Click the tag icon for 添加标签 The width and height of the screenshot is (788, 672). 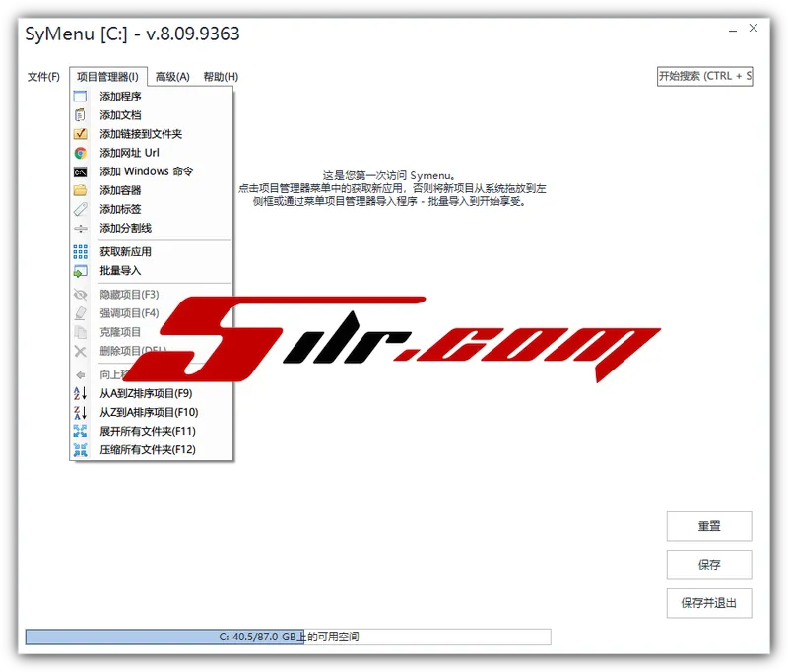coord(80,209)
